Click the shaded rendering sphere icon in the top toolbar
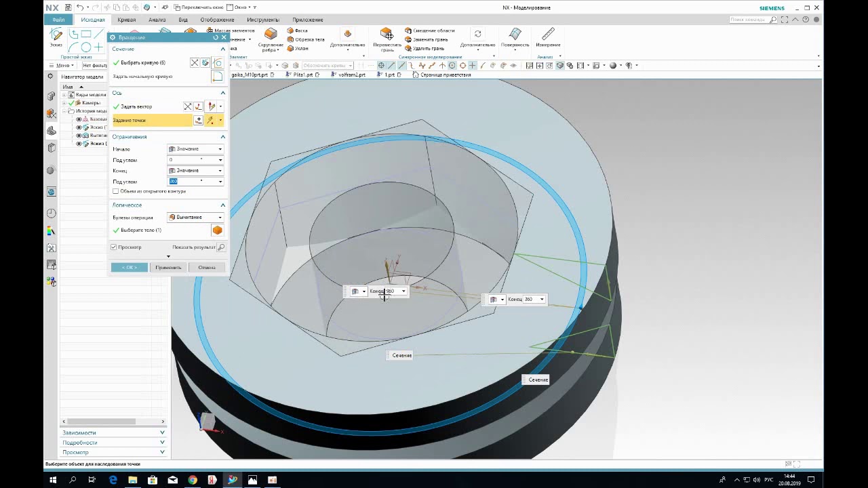The image size is (868, 488). 613,66
